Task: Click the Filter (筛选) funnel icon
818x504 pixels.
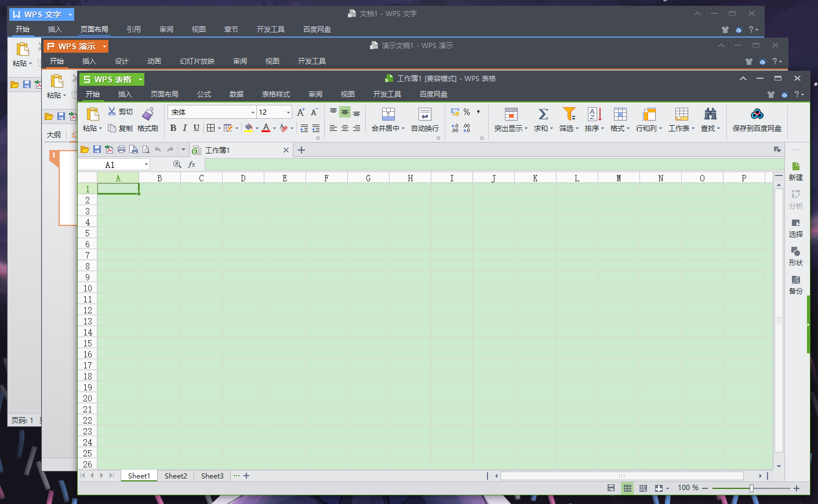Action: point(569,114)
